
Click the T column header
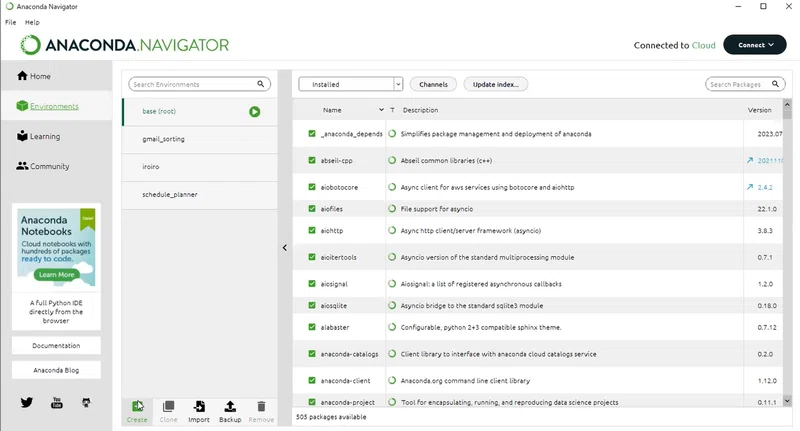392,110
